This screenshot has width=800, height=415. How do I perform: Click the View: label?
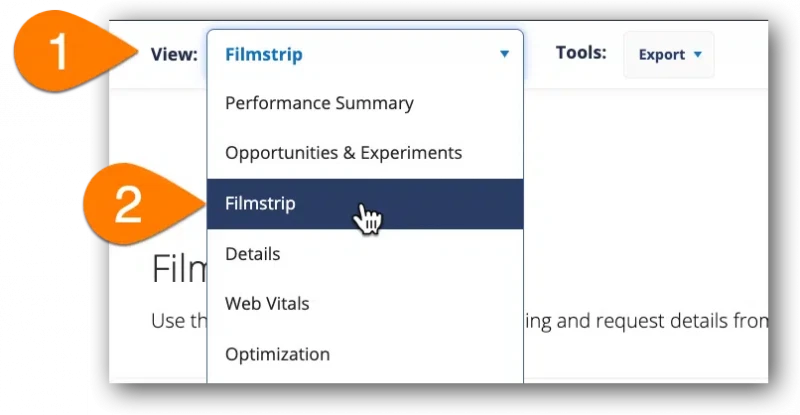174,54
